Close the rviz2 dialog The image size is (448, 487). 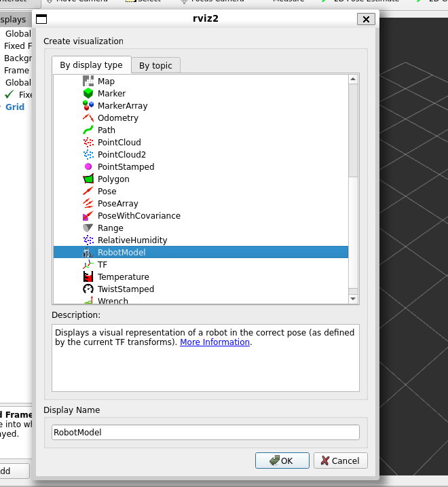[366, 19]
